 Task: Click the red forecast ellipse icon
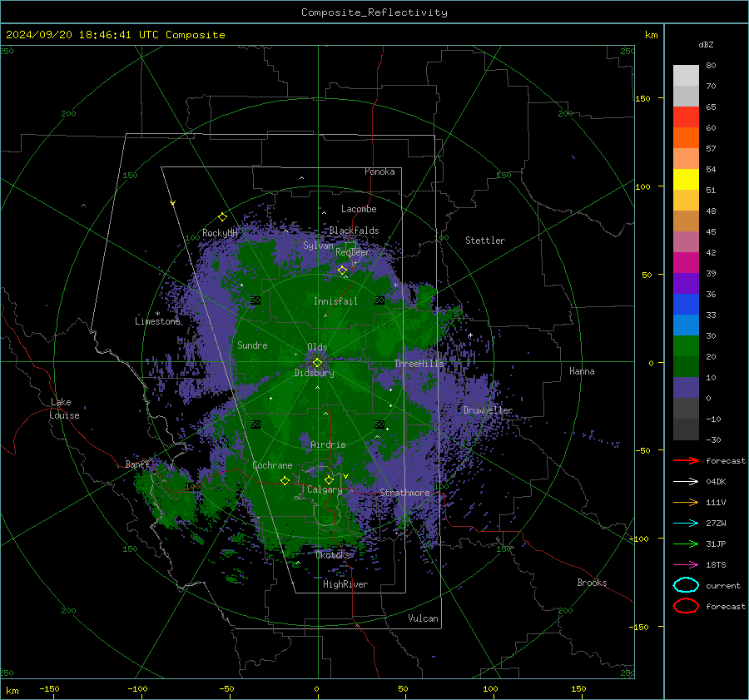pyautogui.click(x=686, y=606)
